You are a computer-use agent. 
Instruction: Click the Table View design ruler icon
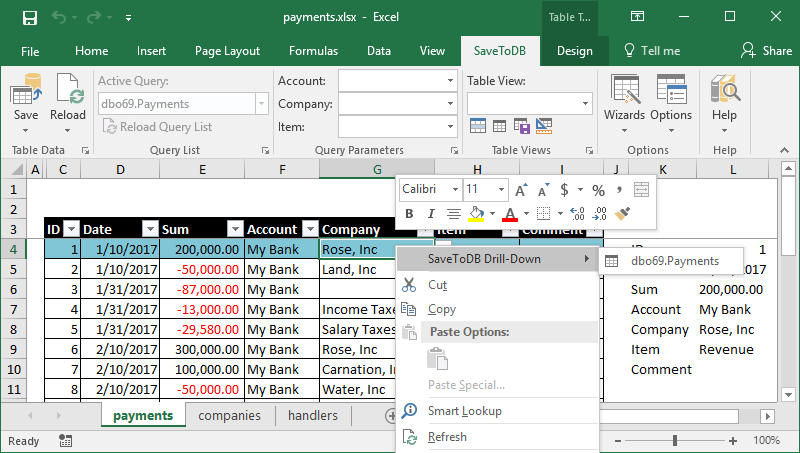[x=544, y=125]
